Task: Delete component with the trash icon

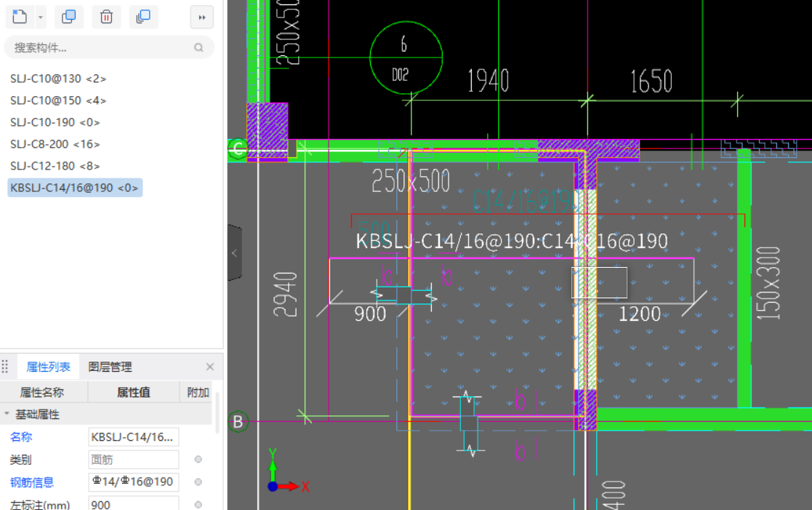Action: tap(106, 17)
